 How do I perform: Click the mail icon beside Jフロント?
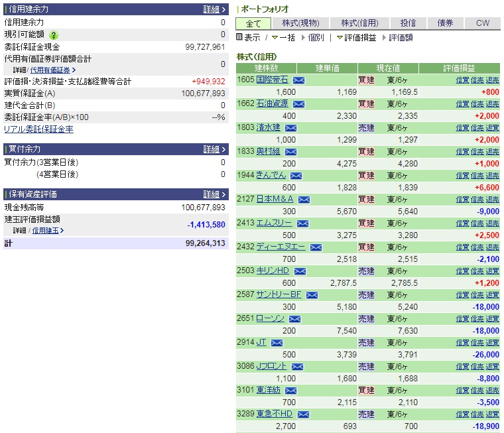pyautogui.click(x=297, y=367)
